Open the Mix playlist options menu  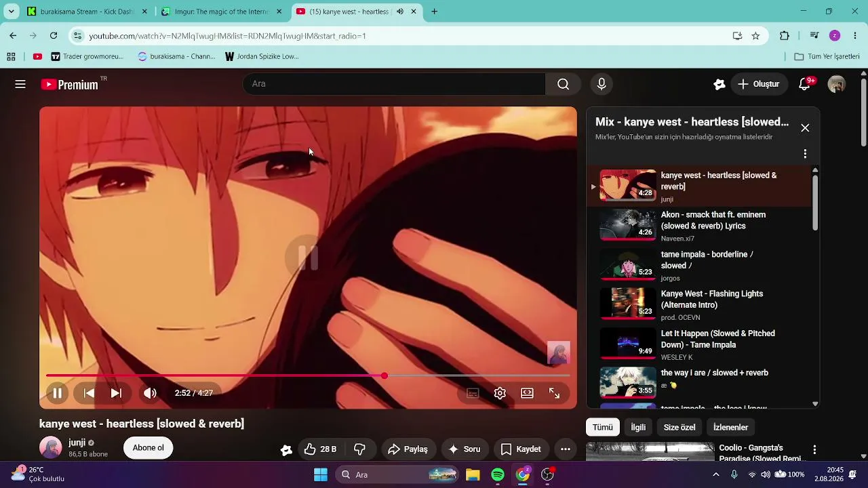tap(805, 154)
